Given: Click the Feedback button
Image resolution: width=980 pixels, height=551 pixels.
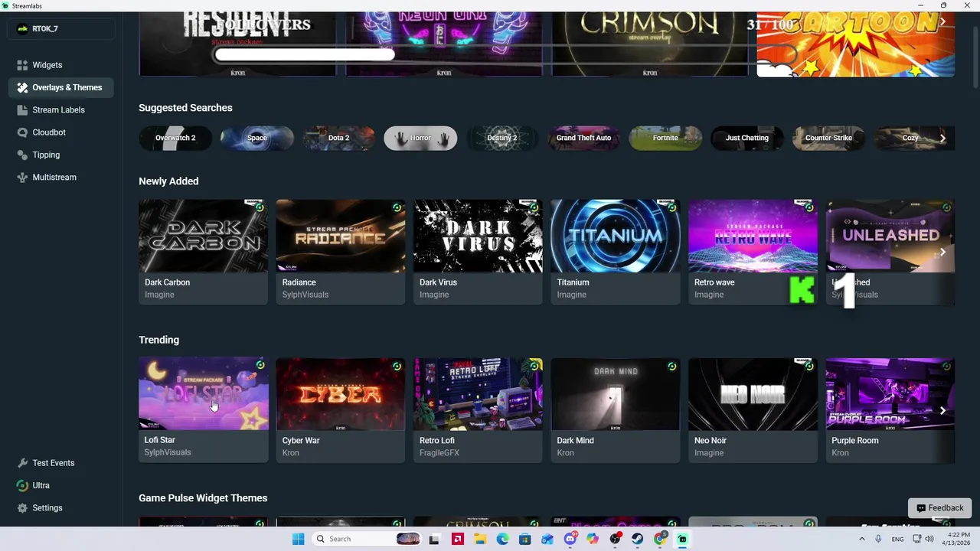Looking at the screenshot, I should tap(939, 508).
